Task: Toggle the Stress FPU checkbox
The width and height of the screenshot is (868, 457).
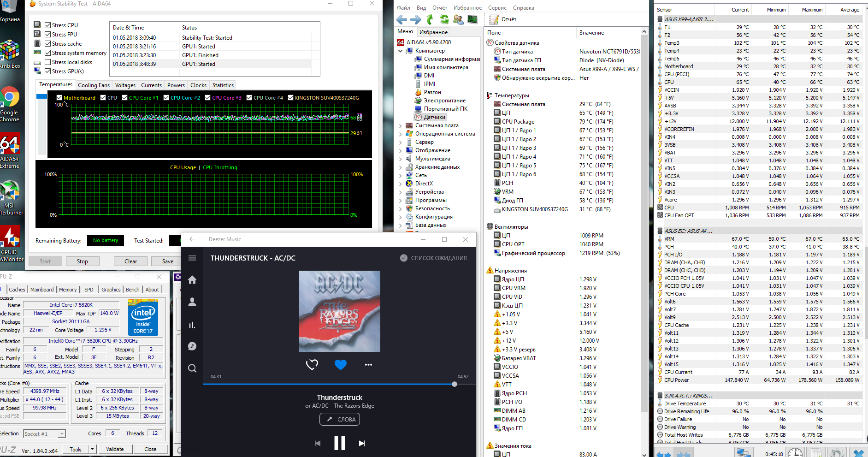Action: [47, 34]
